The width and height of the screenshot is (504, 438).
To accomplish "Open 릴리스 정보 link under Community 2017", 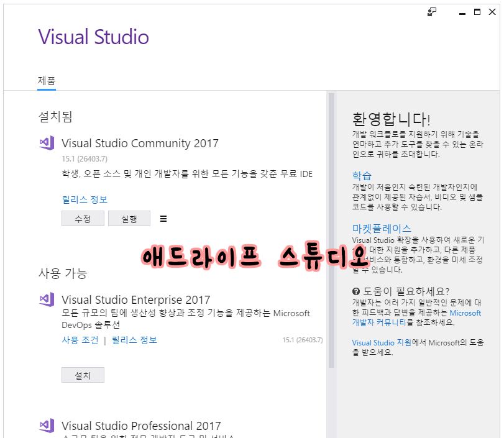I will pyautogui.click(x=85, y=199).
